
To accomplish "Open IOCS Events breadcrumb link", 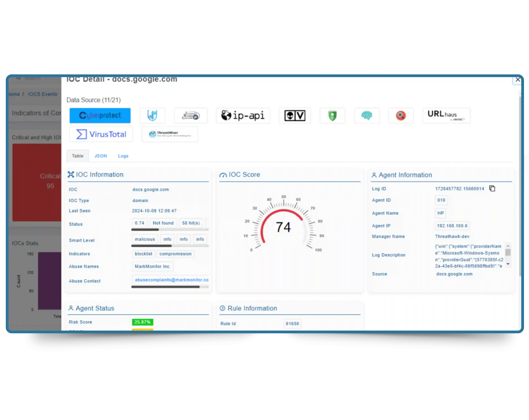I will click(x=42, y=94).
